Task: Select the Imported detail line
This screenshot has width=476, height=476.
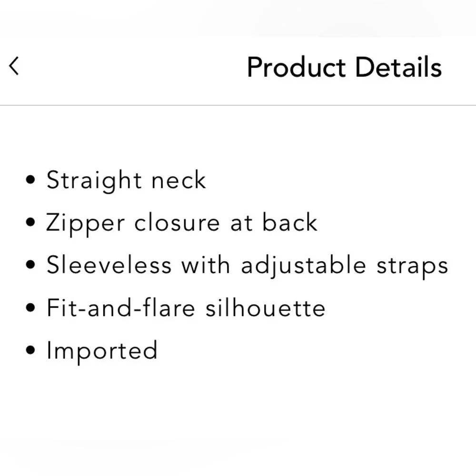Action: 102,352
